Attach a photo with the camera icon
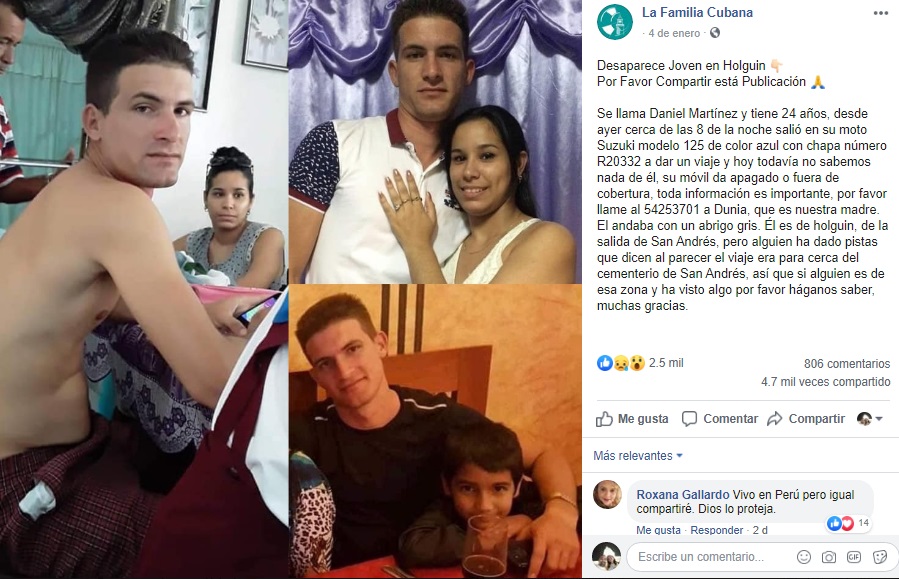The width and height of the screenshot is (899, 579). click(828, 557)
